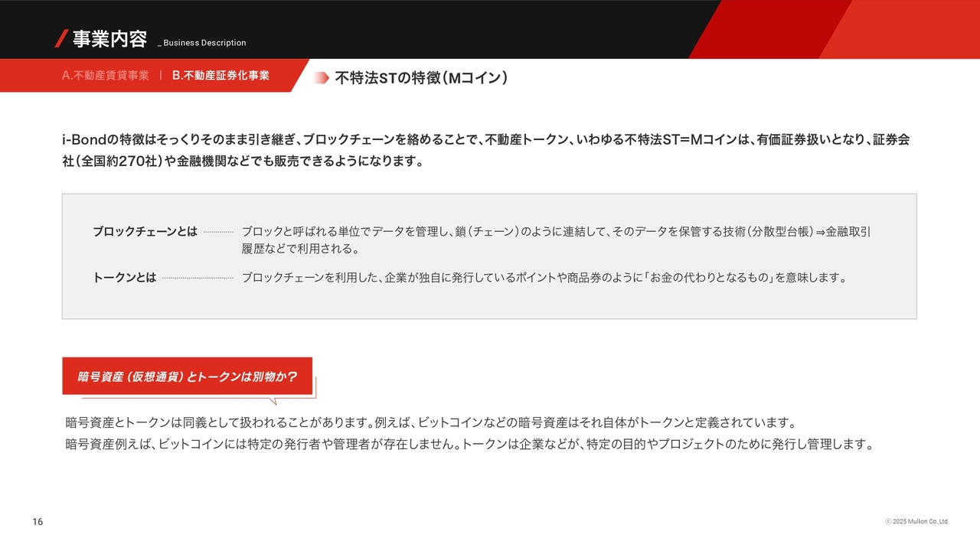The width and height of the screenshot is (980, 551).
Task: Click the red arrow icon before 不特法STの特徴
Action: (x=322, y=77)
